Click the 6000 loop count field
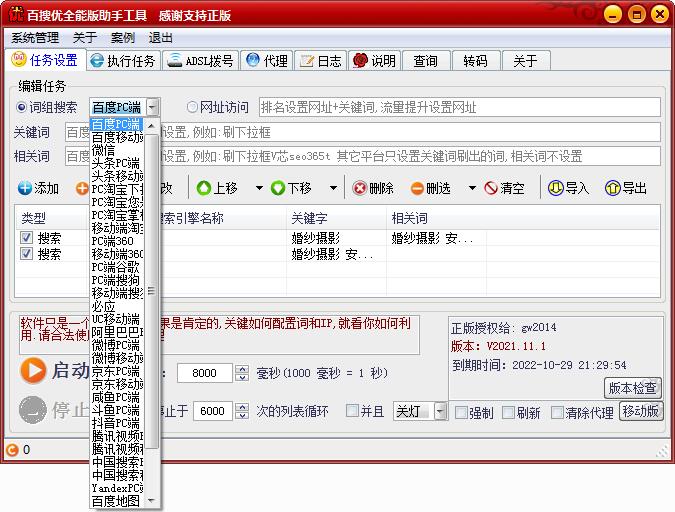 coord(213,411)
